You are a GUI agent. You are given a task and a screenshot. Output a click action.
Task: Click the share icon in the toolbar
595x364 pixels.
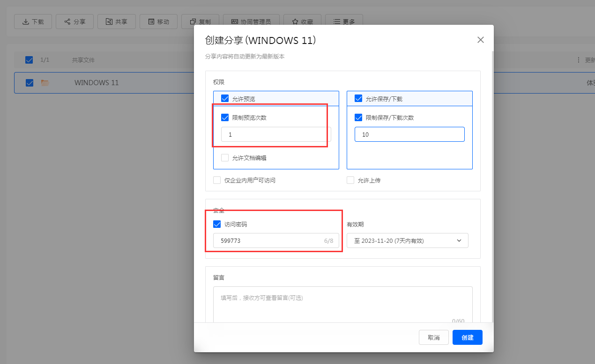point(67,22)
